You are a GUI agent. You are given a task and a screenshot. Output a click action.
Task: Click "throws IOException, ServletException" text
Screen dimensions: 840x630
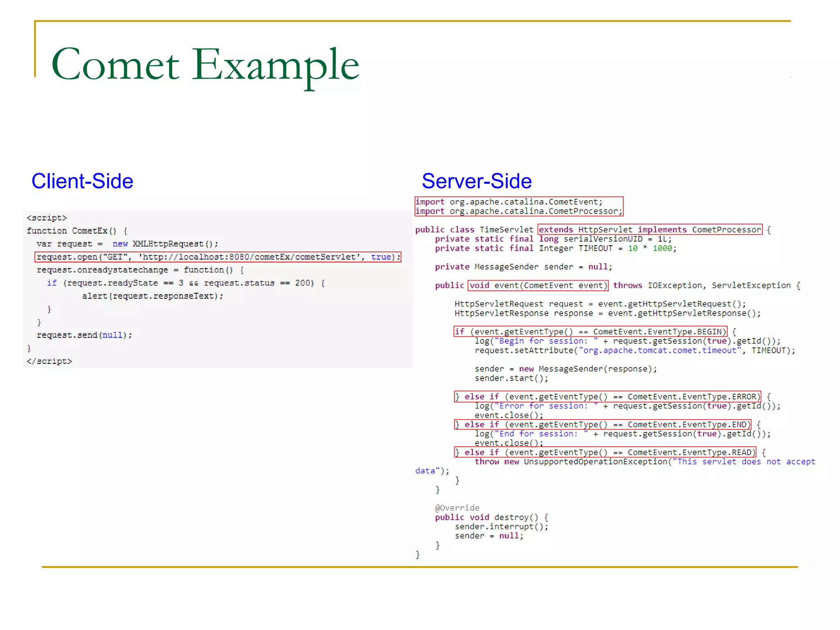[702, 285]
